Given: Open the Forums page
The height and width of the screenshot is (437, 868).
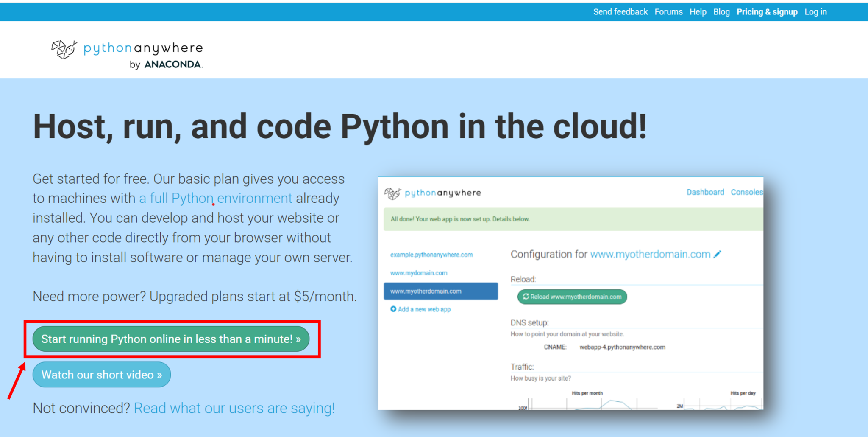Looking at the screenshot, I should 668,11.
